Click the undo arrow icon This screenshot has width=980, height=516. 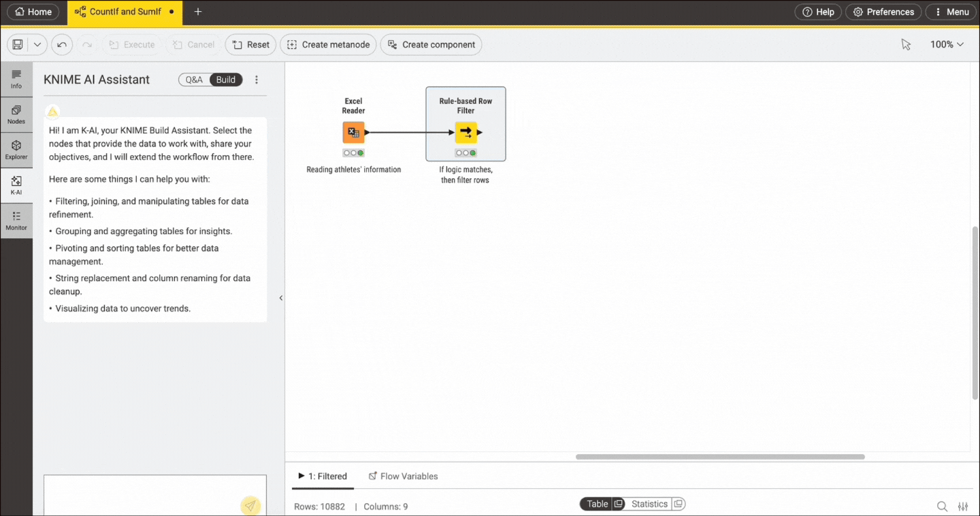(62, 45)
